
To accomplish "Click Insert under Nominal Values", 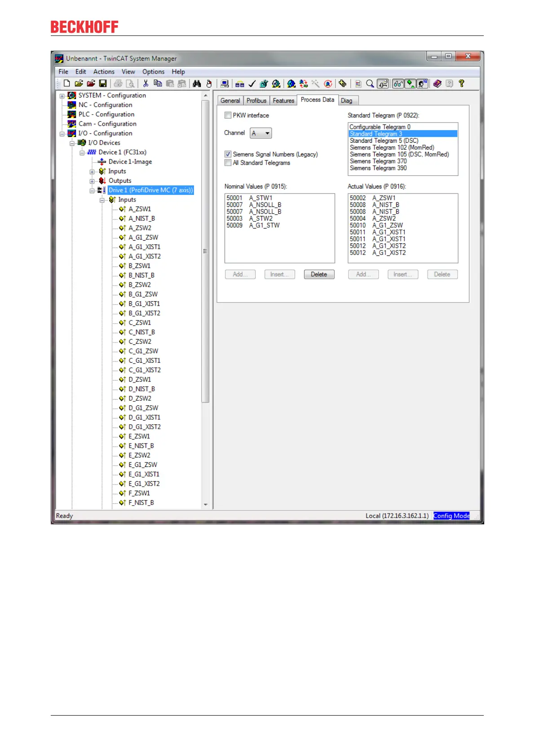I will point(279,274).
